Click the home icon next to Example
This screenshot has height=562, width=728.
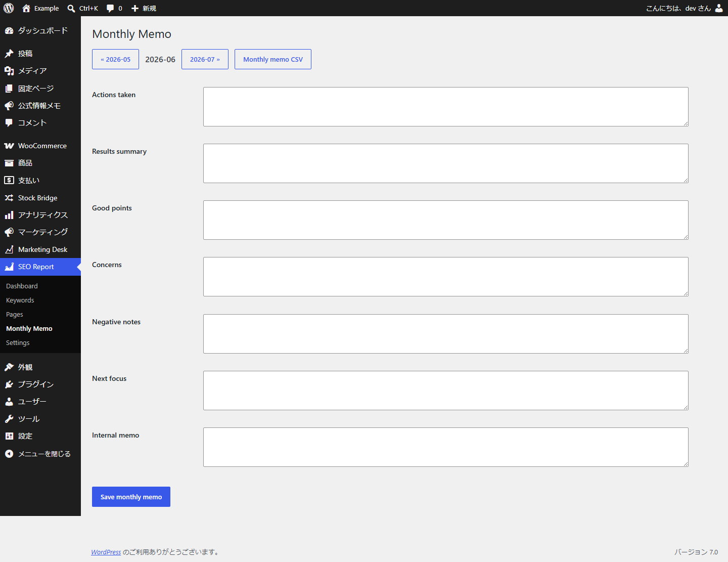[x=26, y=8]
